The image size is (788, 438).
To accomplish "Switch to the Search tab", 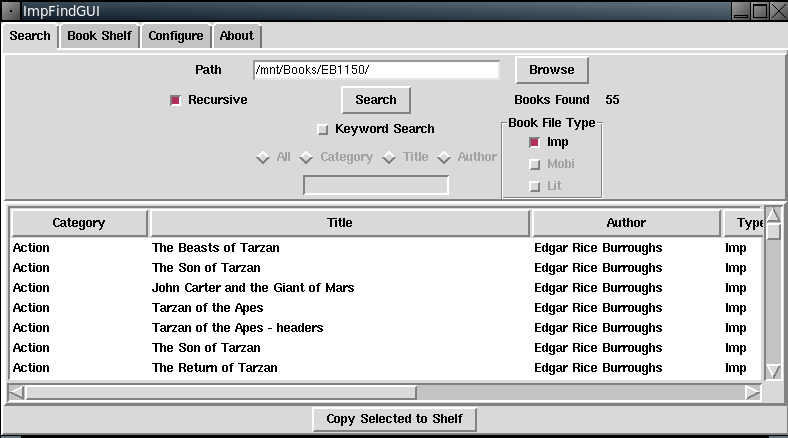I will [x=30, y=36].
